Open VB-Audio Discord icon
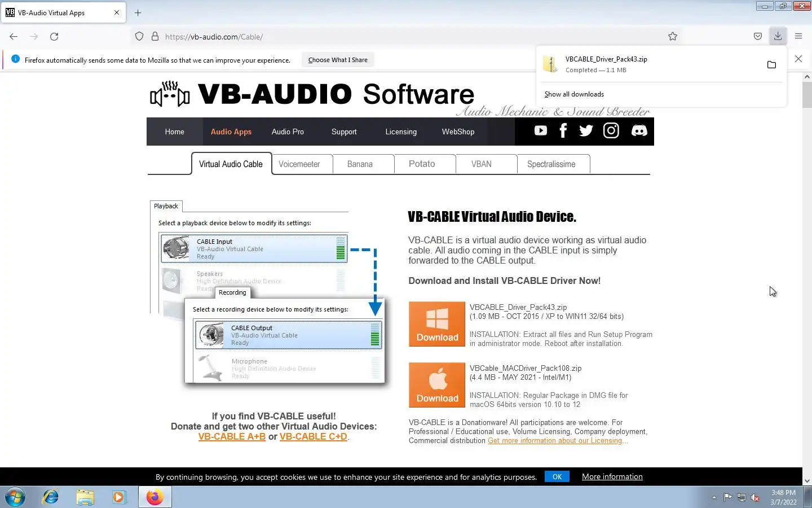This screenshot has width=812, height=508. pos(639,131)
